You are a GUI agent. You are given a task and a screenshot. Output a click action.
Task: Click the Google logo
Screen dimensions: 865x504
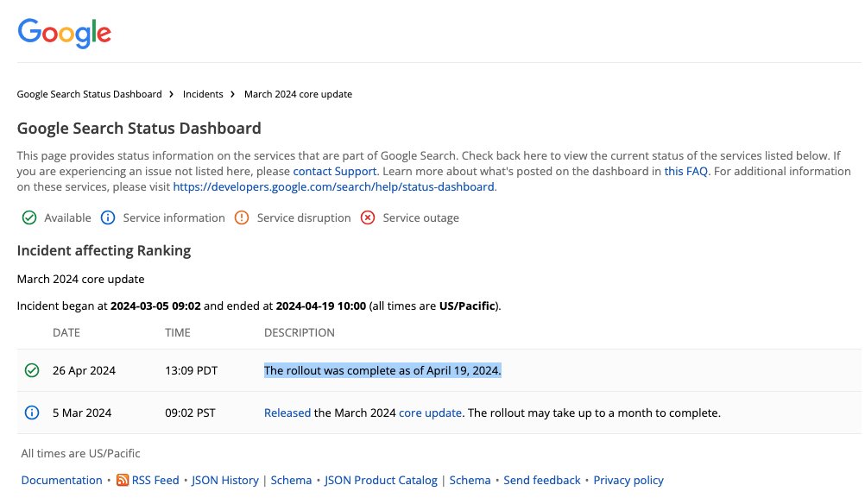65,32
